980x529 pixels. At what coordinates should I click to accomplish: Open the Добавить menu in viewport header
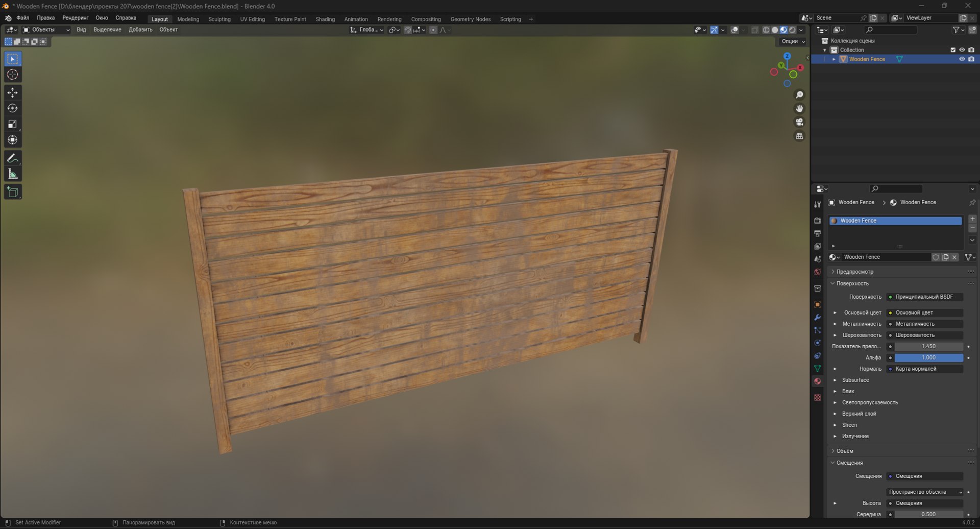click(x=140, y=30)
